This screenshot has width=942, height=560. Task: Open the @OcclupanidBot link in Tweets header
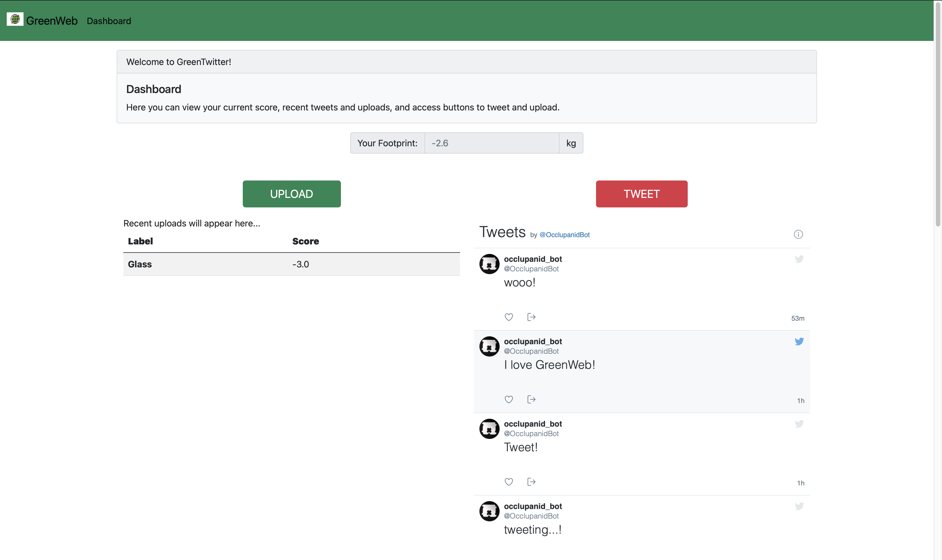[564, 235]
